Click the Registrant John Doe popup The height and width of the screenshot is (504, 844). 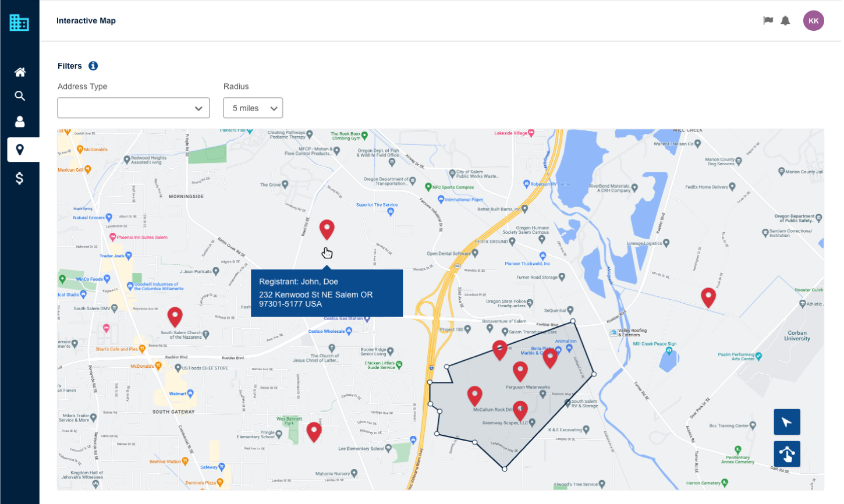327,293
